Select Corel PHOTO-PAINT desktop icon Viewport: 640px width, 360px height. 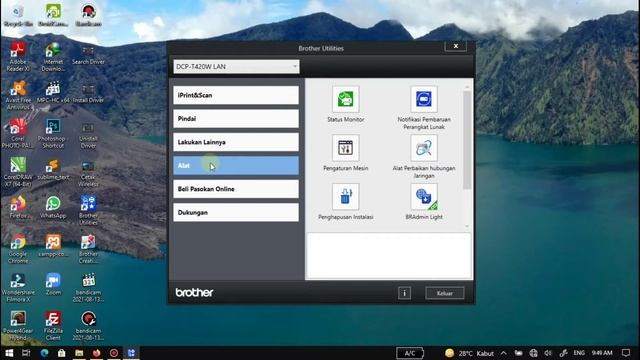point(18,133)
